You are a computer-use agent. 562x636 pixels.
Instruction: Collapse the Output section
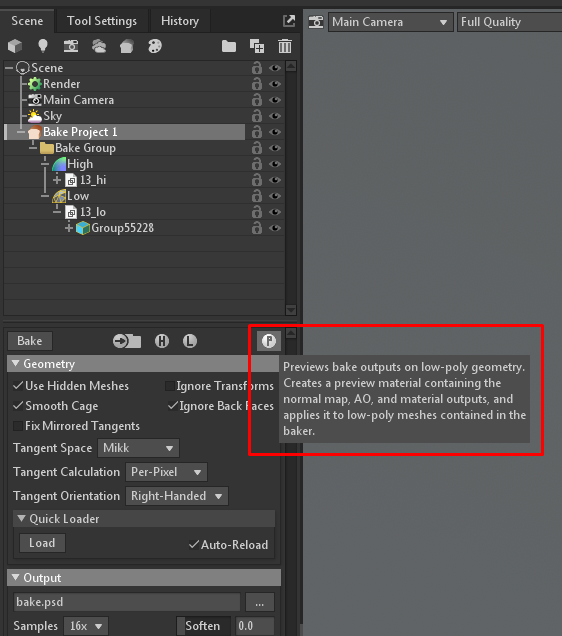(16, 577)
